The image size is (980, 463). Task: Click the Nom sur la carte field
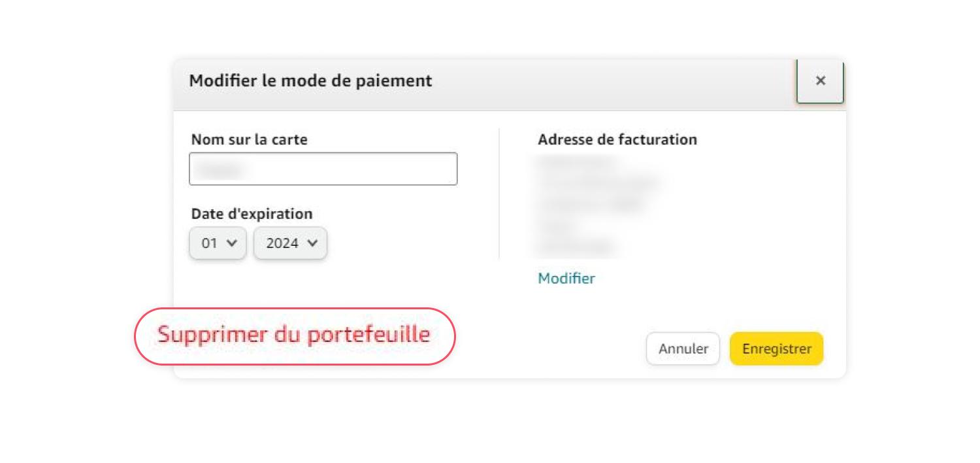coord(323,168)
